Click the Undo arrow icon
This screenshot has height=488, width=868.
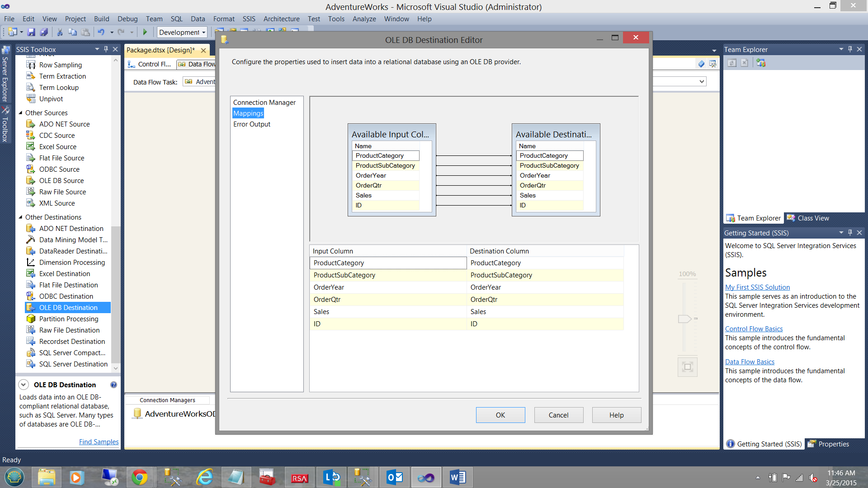[101, 32]
